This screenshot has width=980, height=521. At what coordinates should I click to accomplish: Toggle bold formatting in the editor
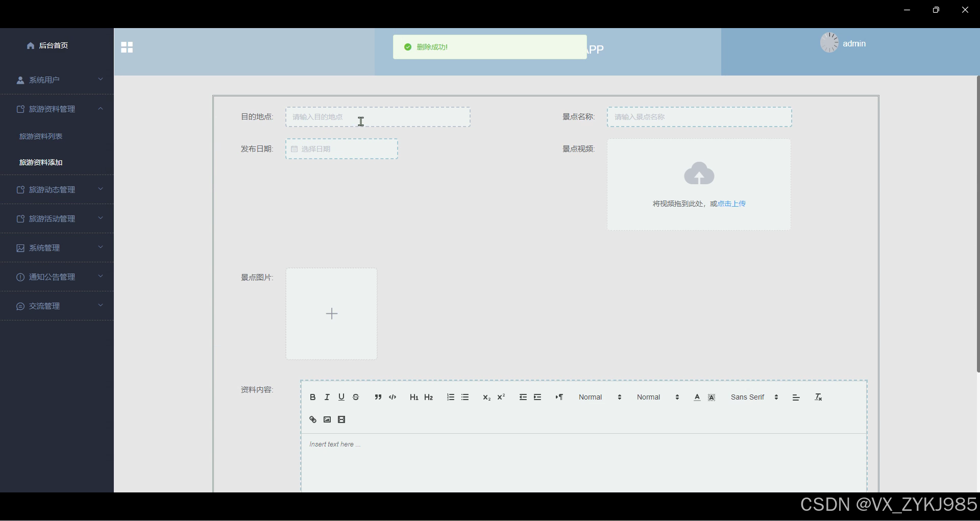(x=313, y=397)
